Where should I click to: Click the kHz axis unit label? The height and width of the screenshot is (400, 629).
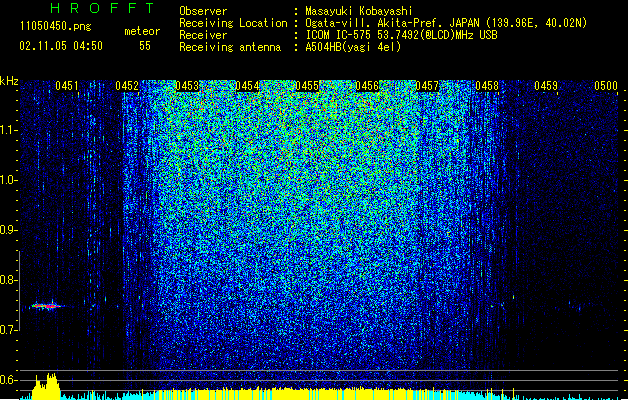coord(9,81)
